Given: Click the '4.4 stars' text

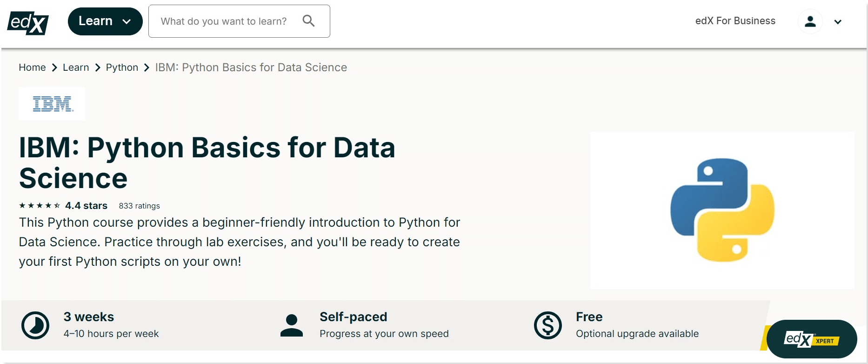Looking at the screenshot, I should click(x=86, y=206).
